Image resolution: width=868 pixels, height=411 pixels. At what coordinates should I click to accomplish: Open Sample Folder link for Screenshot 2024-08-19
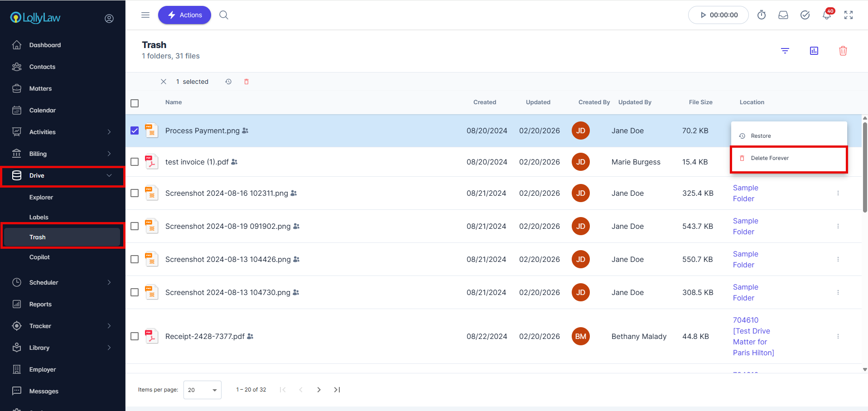745,226
